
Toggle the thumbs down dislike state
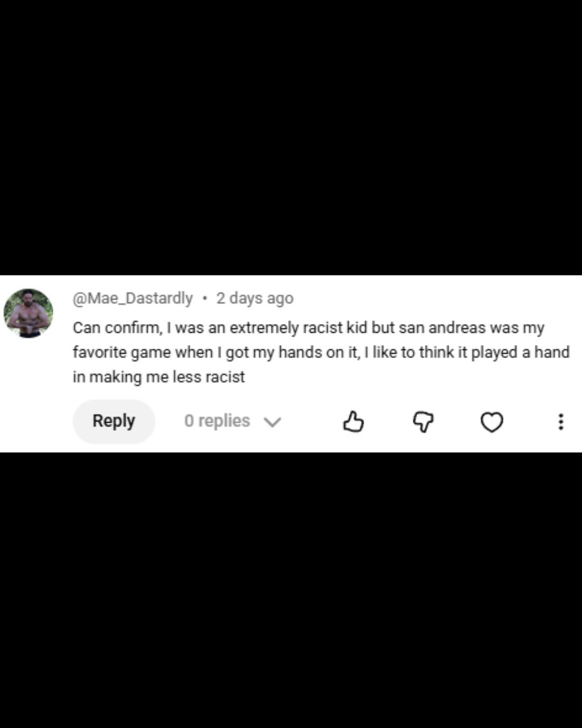[423, 422]
